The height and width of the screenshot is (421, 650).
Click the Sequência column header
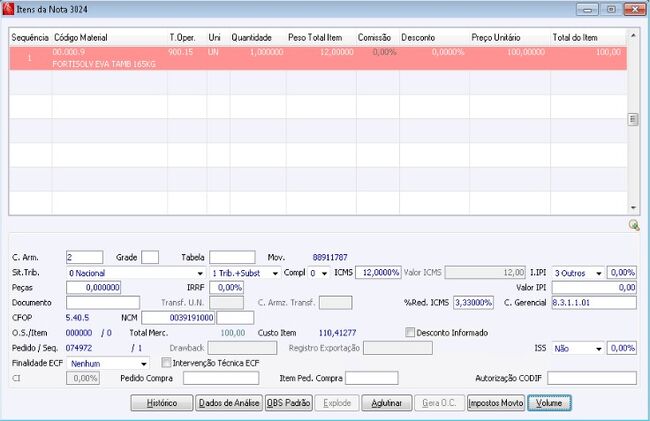pyautogui.click(x=30, y=38)
